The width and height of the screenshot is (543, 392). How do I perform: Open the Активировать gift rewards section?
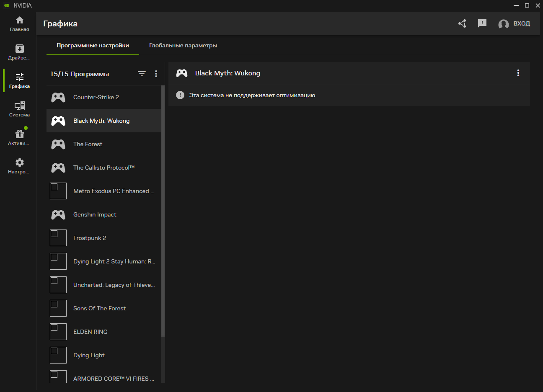[x=19, y=138]
